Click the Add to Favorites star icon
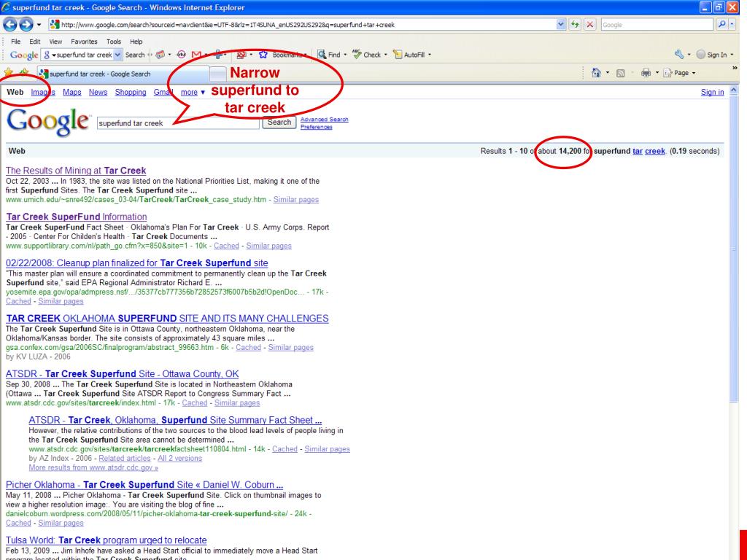Image resolution: width=747 pixels, height=560 pixels. (24, 73)
